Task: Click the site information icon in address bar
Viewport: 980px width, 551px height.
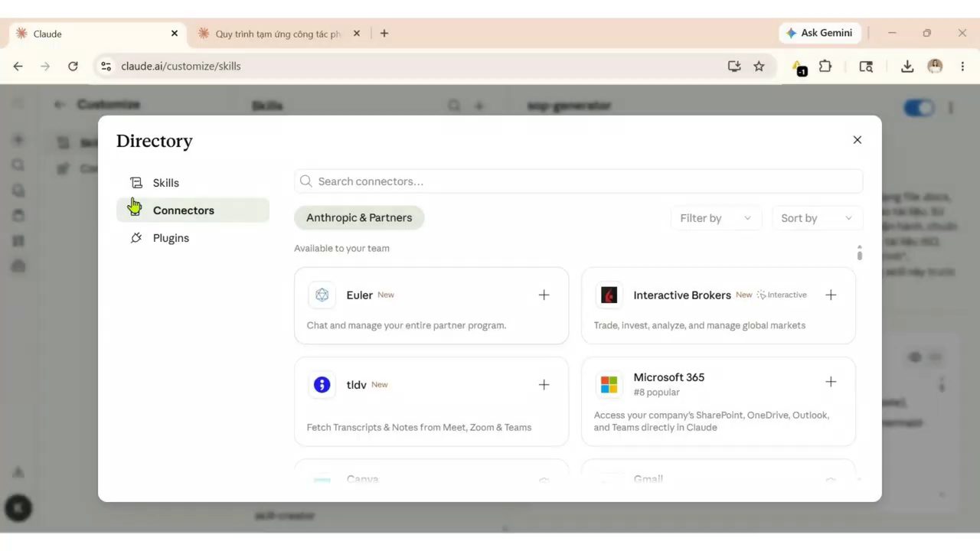Action: click(106, 67)
